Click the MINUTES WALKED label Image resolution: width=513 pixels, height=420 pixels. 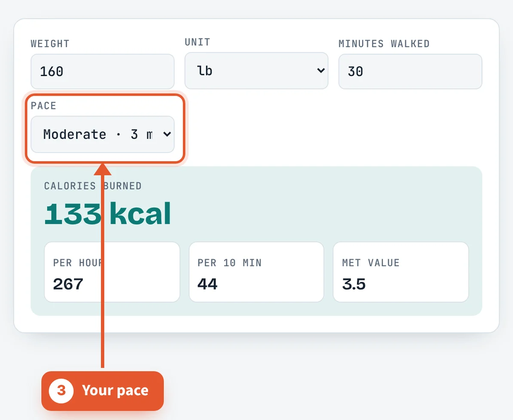coord(384,44)
